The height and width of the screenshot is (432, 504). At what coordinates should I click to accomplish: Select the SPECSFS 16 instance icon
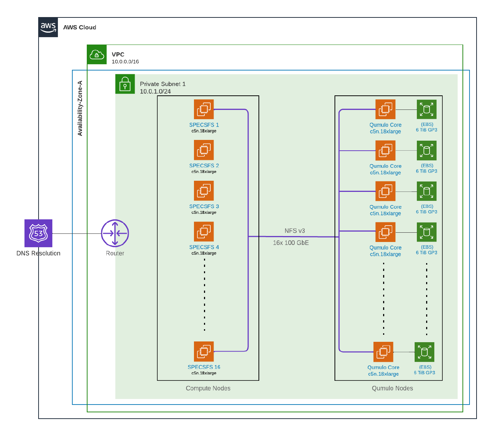click(x=204, y=351)
